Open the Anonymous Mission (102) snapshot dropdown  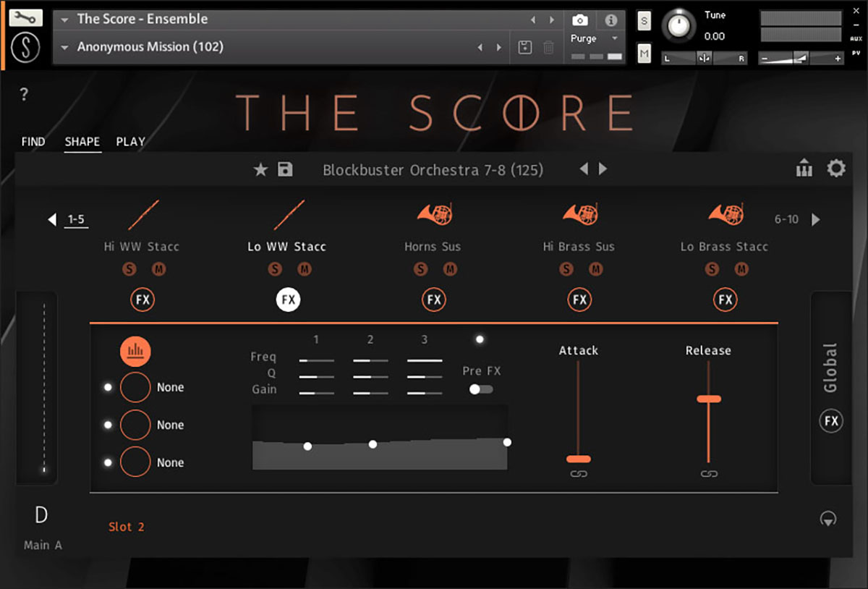tap(64, 48)
